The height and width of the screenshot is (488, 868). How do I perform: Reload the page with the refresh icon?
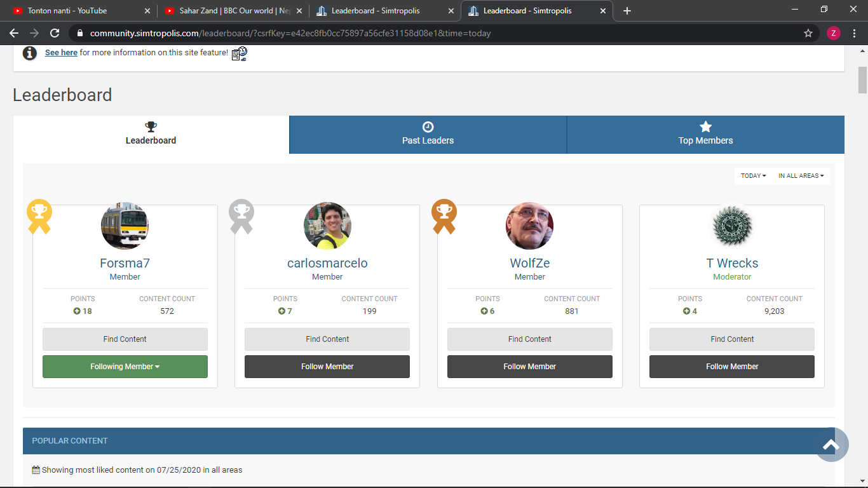point(55,33)
